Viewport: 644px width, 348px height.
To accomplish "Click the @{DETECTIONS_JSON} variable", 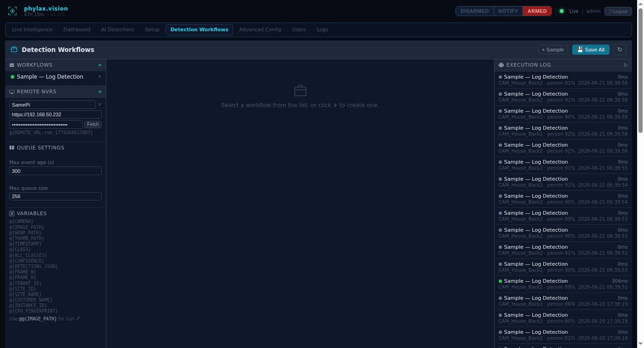I will 34,266.
